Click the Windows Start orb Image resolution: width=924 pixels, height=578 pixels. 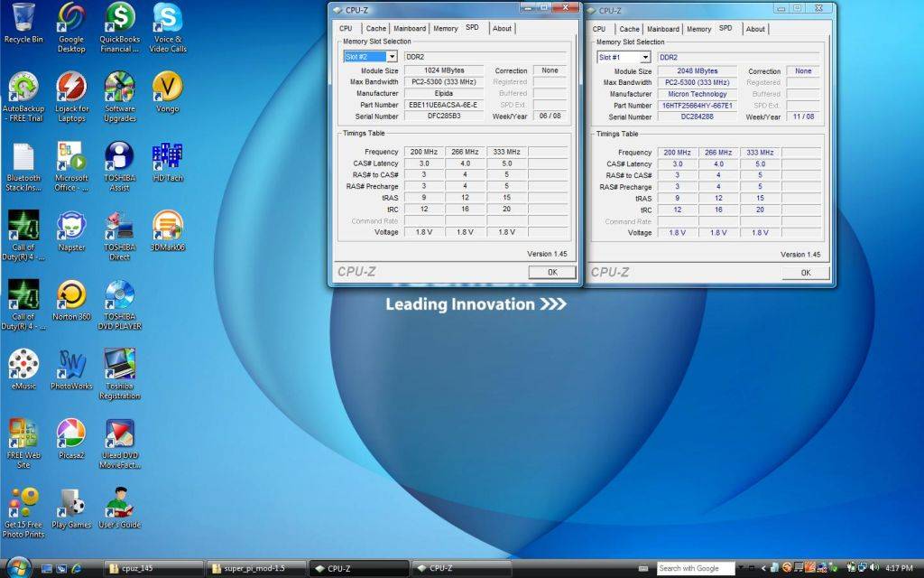point(16,567)
